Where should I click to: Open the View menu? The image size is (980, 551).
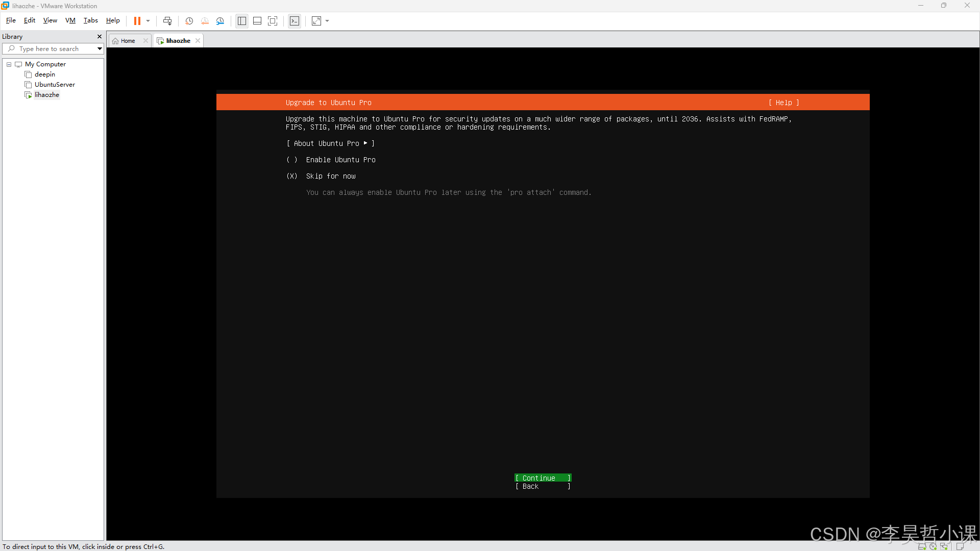[50, 20]
